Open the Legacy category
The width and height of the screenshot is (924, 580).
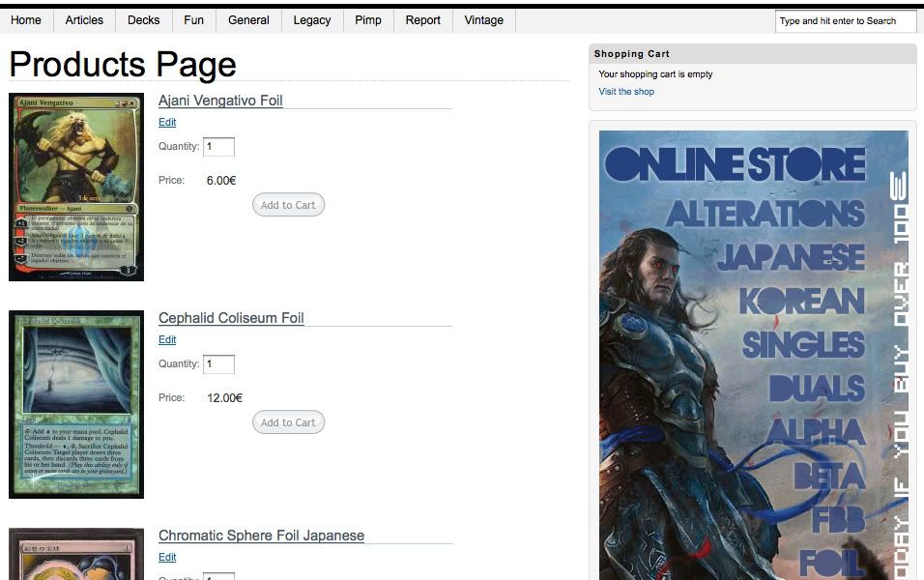(x=312, y=20)
